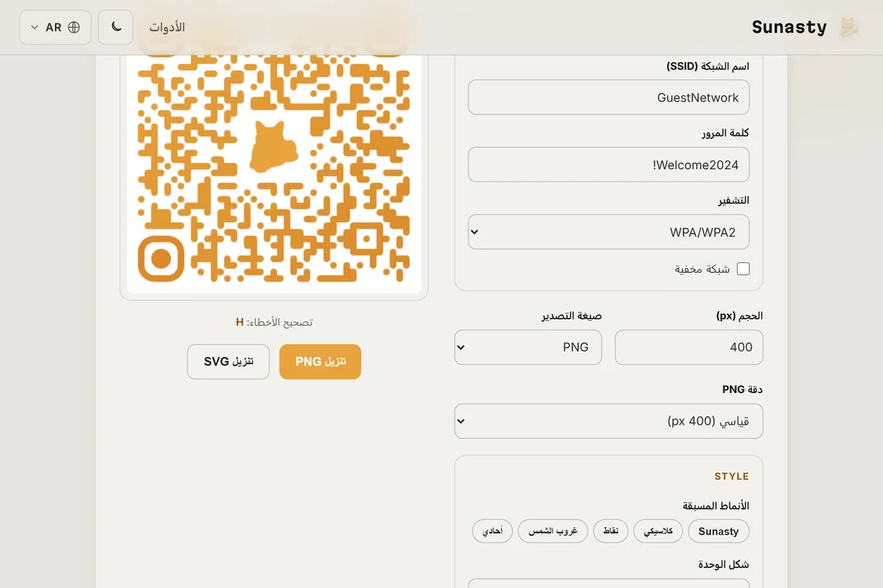This screenshot has width=883, height=588.
Task: Open the WPA/WPA2 encryption dropdown
Action: pos(608,232)
